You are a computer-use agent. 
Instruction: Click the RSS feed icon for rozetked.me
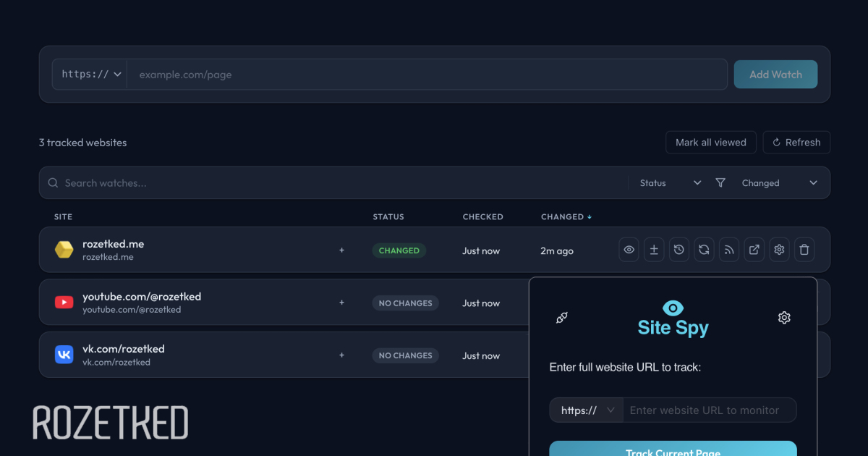coord(729,250)
